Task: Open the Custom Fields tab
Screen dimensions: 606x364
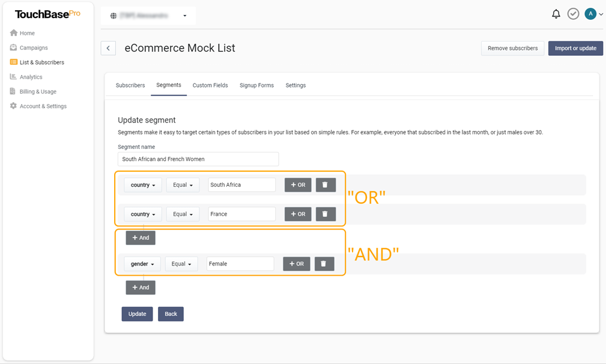Action: [210, 85]
